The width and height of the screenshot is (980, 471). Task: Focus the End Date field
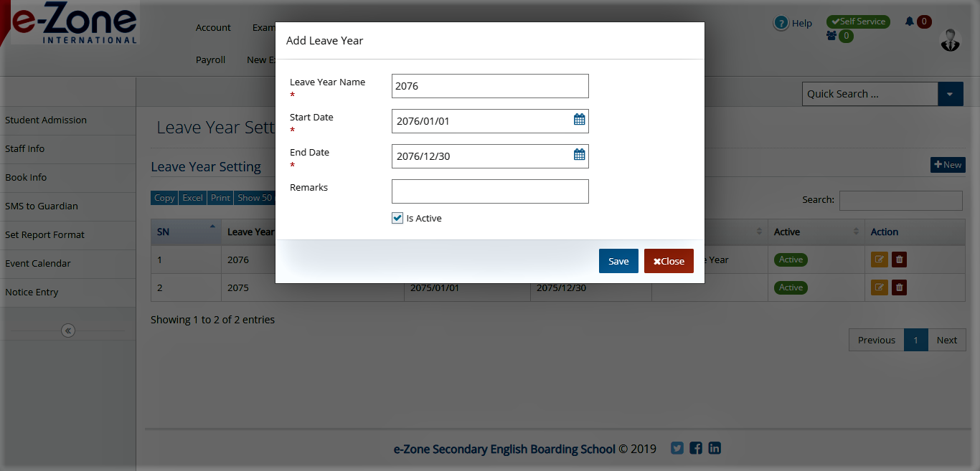(x=490, y=156)
